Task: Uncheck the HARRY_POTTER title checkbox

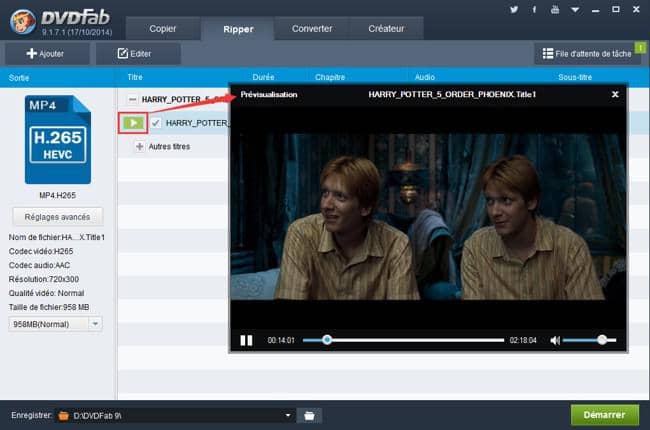Action: (155, 123)
